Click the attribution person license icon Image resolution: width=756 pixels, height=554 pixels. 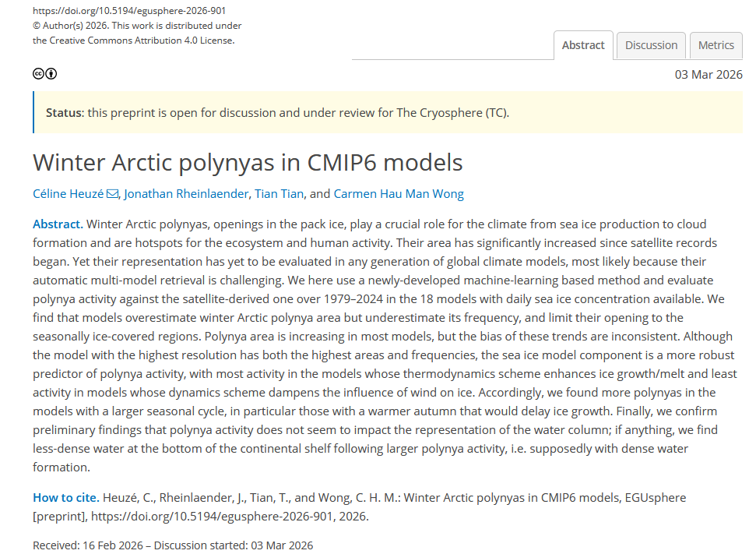pyautogui.click(x=51, y=74)
